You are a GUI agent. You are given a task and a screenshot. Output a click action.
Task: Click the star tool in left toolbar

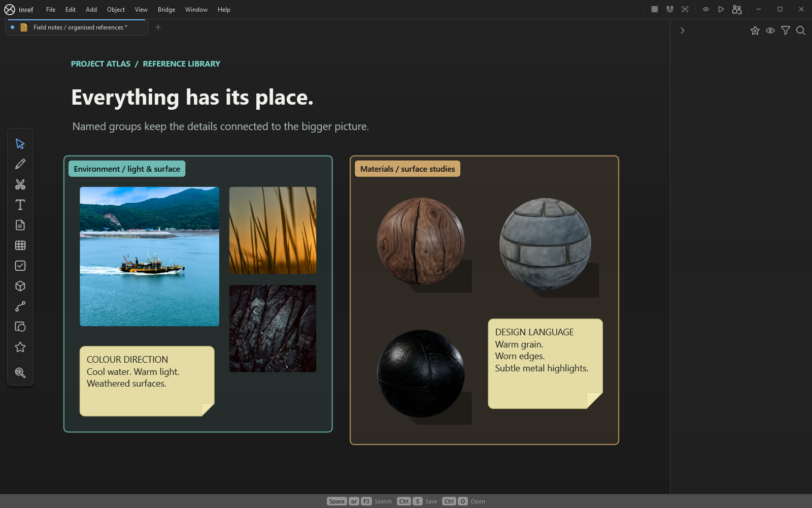pos(20,347)
